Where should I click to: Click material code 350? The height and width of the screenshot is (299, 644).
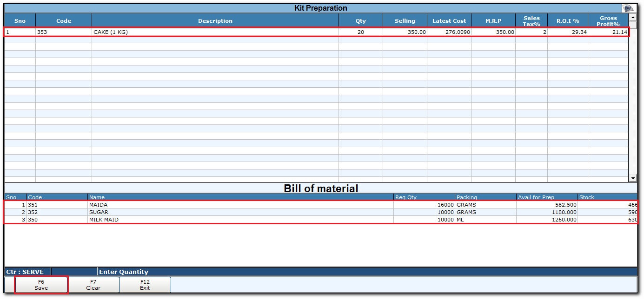tap(57, 220)
